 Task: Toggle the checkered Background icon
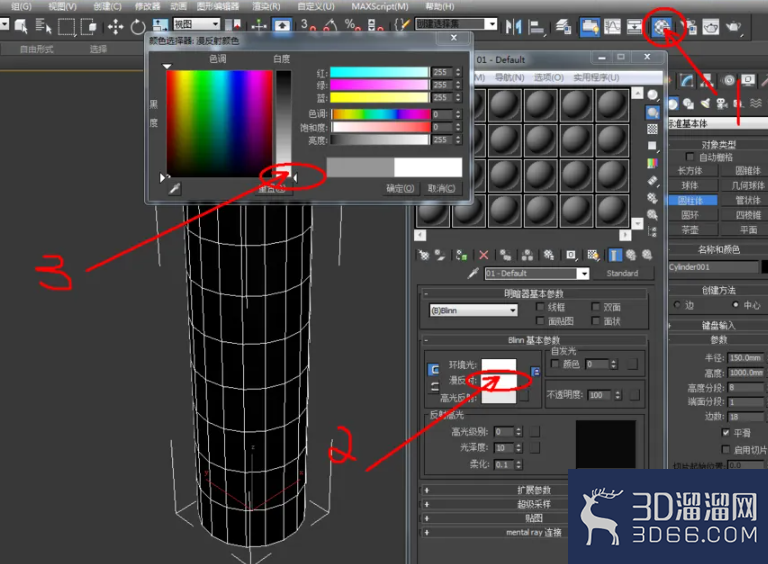coord(652,129)
